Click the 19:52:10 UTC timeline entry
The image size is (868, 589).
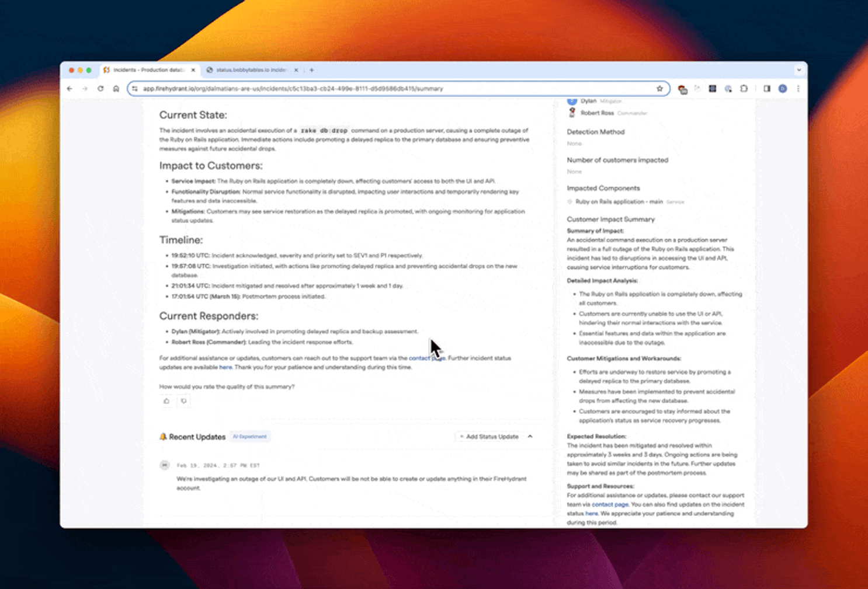point(297,255)
